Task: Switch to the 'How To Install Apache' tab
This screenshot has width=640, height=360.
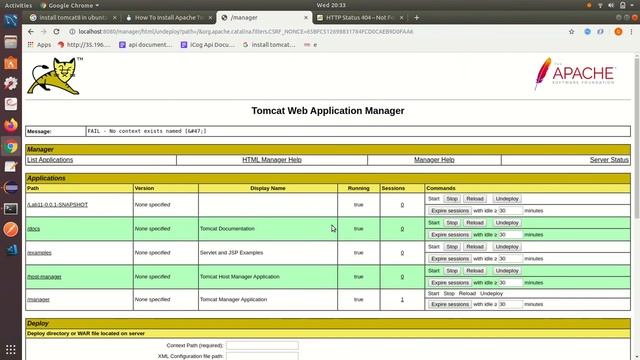Action: pos(169,18)
